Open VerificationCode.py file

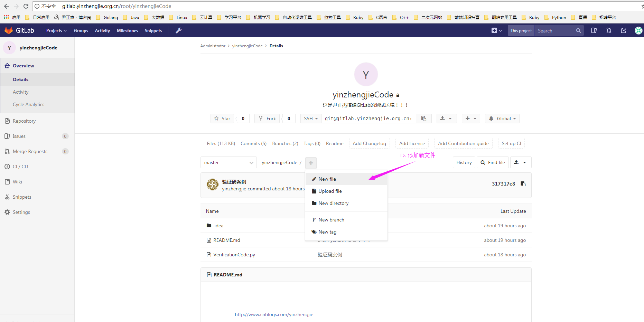pyautogui.click(x=234, y=255)
